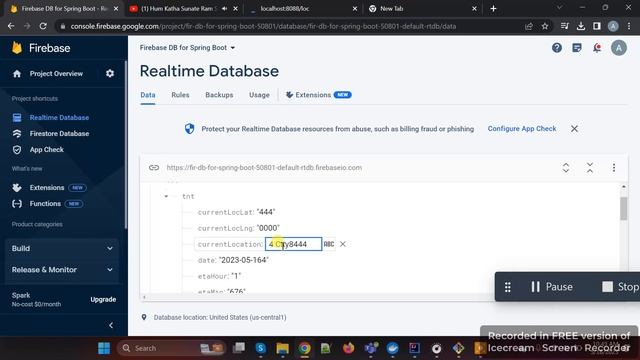
Task: Go to Project Overview
Action: (x=56, y=73)
